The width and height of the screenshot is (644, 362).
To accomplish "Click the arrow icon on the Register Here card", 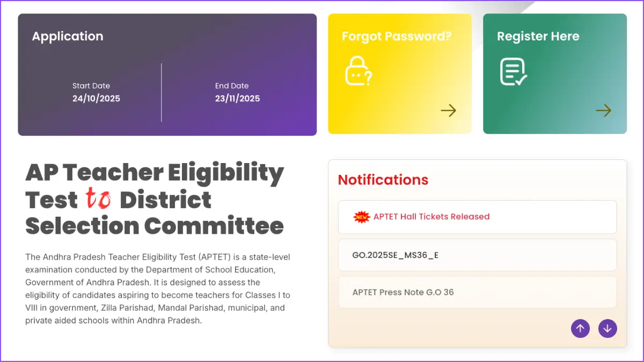I will (x=603, y=110).
